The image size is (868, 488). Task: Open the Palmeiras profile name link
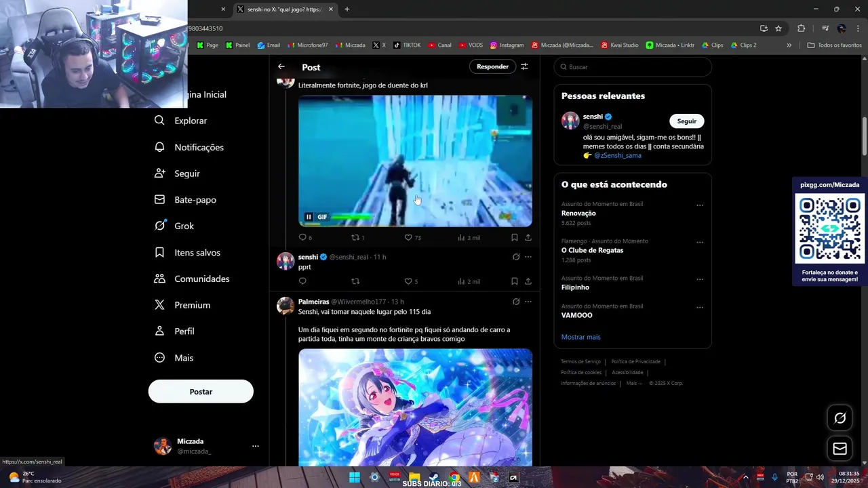click(313, 302)
